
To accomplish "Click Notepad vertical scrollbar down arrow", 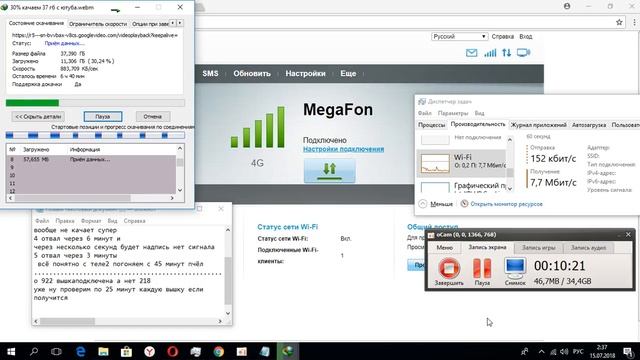I will pyautogui.click(x=228, y=313).
